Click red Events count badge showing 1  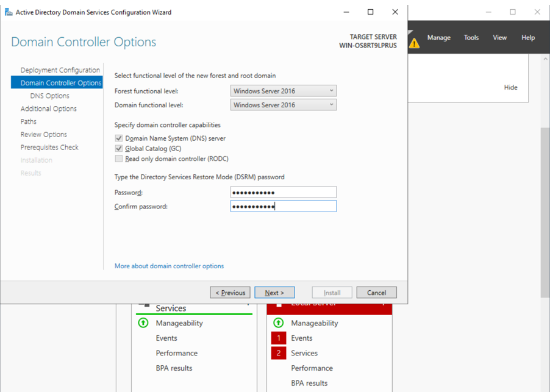[x=279, y=338]
